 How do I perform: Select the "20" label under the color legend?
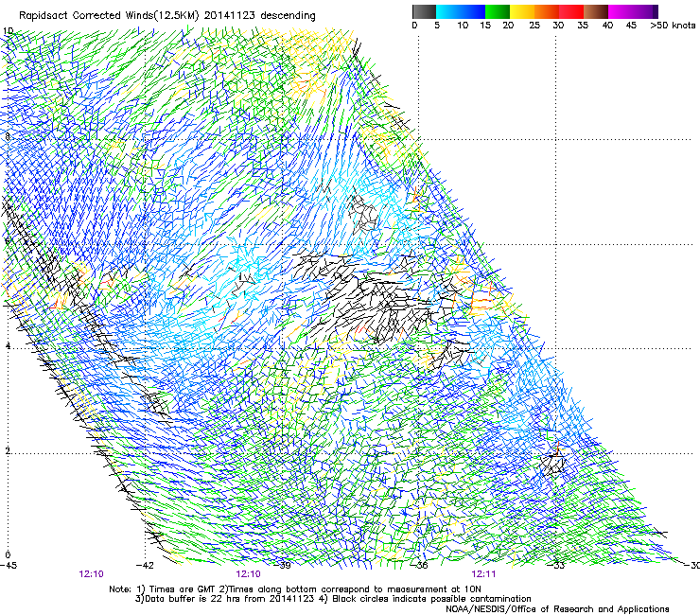[508, 26]
